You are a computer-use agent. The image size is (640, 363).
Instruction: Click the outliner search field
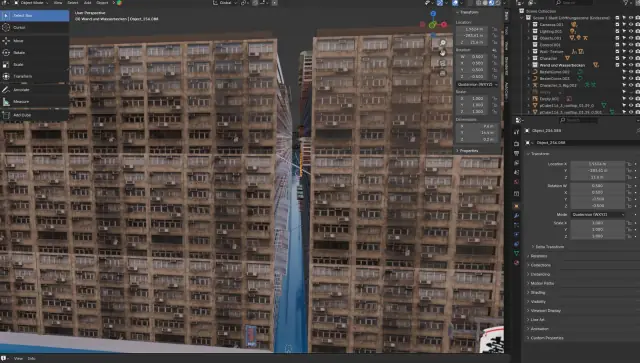pos(573,3)
